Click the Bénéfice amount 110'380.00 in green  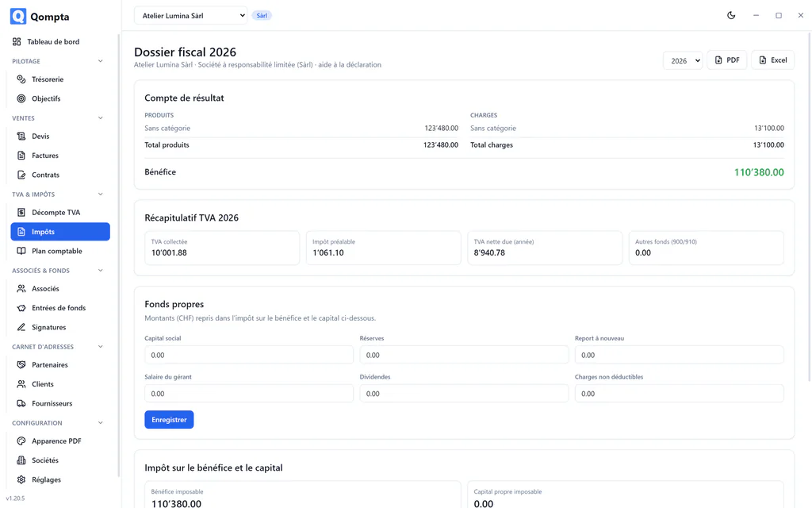pos(759,172)
